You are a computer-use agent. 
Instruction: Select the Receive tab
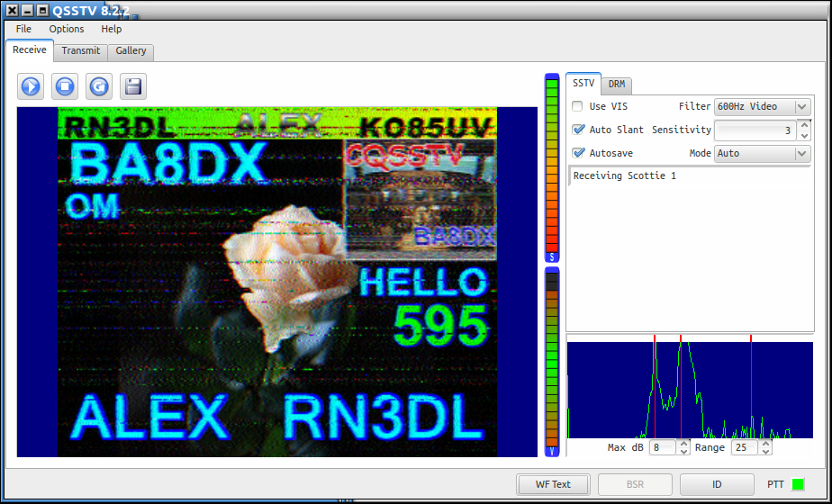30,49
